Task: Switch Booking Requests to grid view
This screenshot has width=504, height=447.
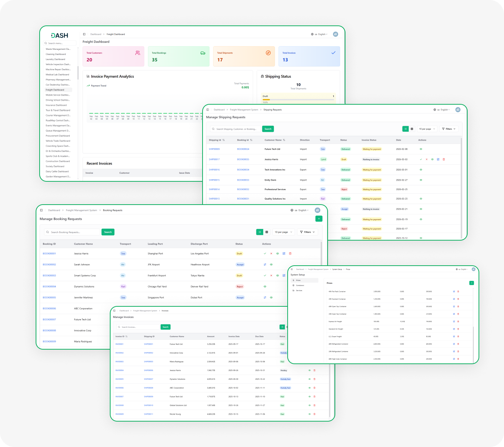Action: click(267, 232)
